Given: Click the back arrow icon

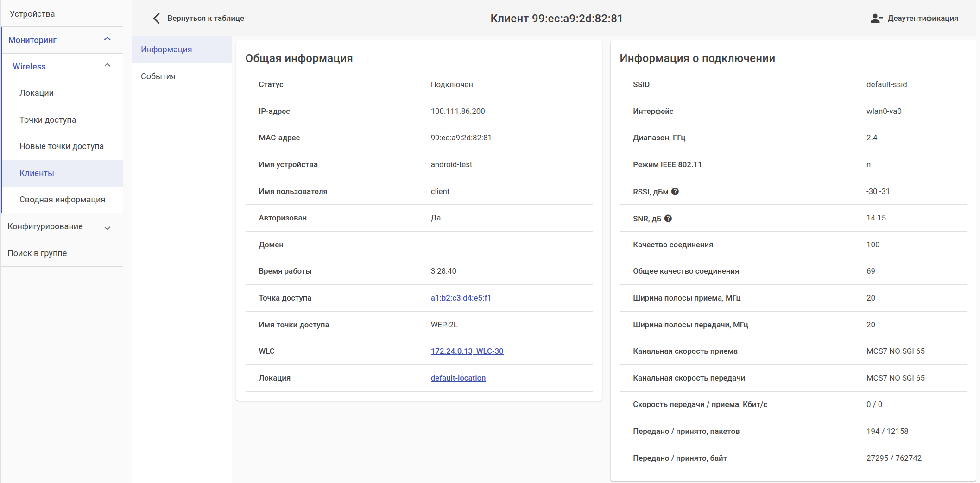Looking at the screenshot, I should (x=157, y=19).
